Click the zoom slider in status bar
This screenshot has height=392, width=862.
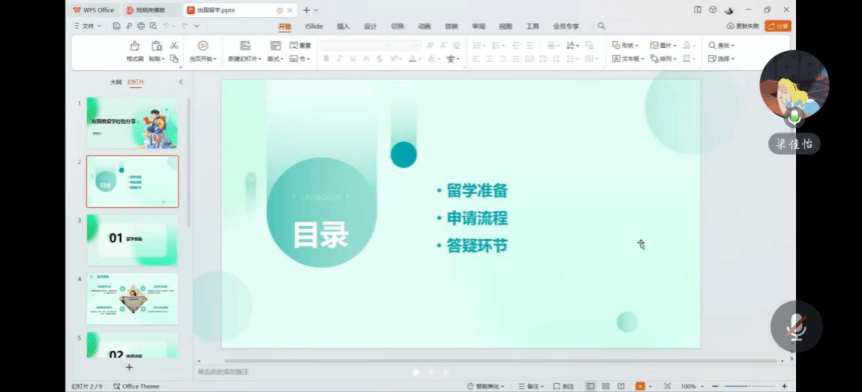point(749,387)
